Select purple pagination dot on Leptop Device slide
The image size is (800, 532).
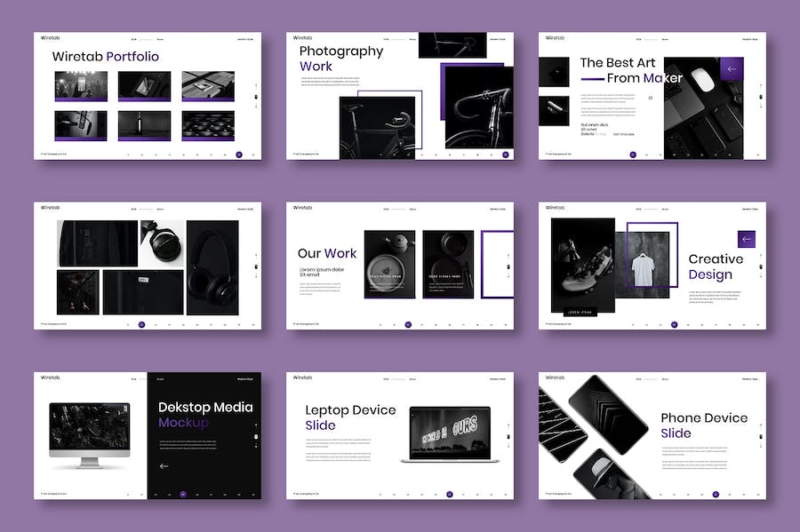point(450,494)
